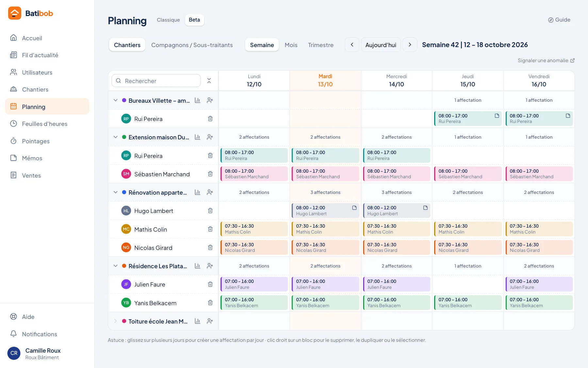Click Signaler une anomalie link
Image resolution: width=588 pixels, height=368 pixels.
[x=546, y=61]
